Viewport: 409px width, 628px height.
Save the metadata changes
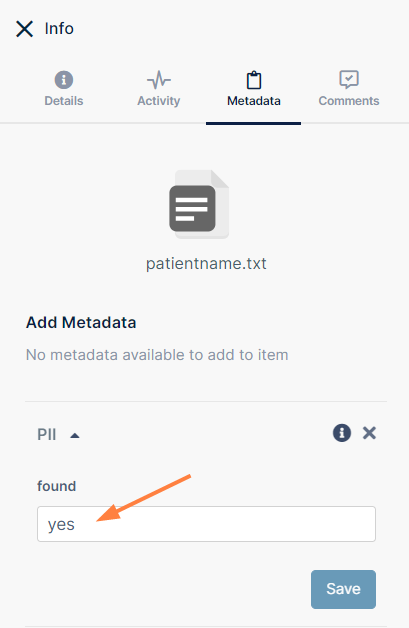coord(343,589)
